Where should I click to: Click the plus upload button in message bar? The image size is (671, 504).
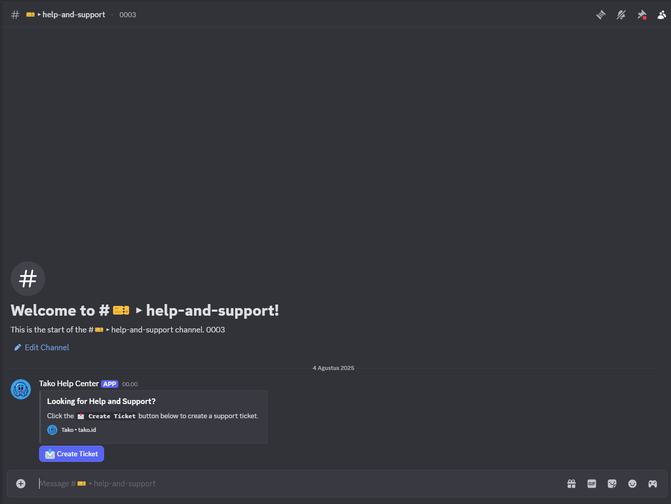click(21, 483)
